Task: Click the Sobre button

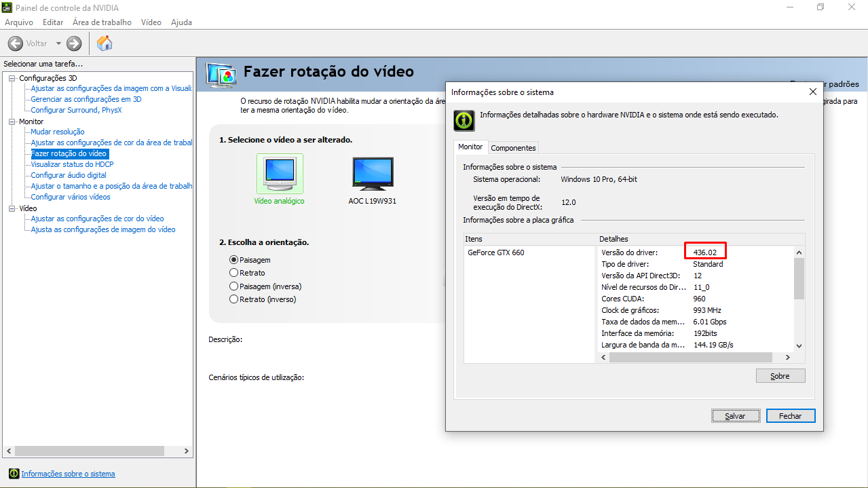Action: pos(780,376)
